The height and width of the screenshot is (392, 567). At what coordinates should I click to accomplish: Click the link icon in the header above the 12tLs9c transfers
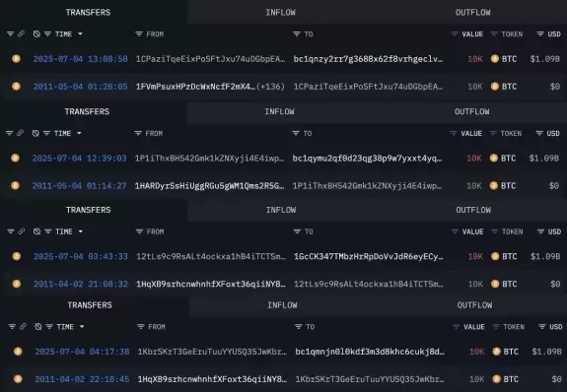click(22, 231)
